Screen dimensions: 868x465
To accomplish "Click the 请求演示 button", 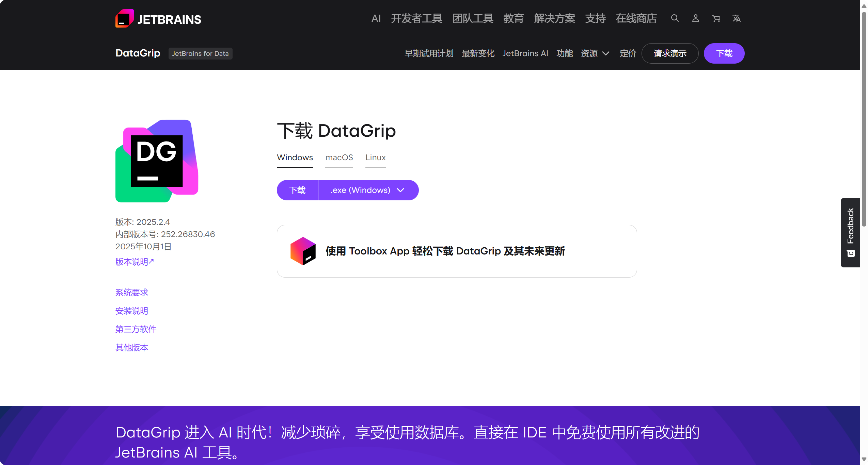I will pos(670,53).
